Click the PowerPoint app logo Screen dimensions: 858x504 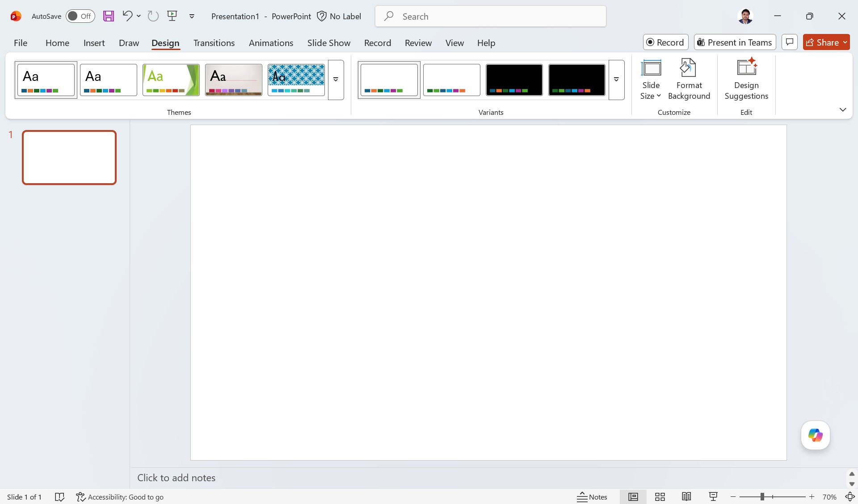16,16
